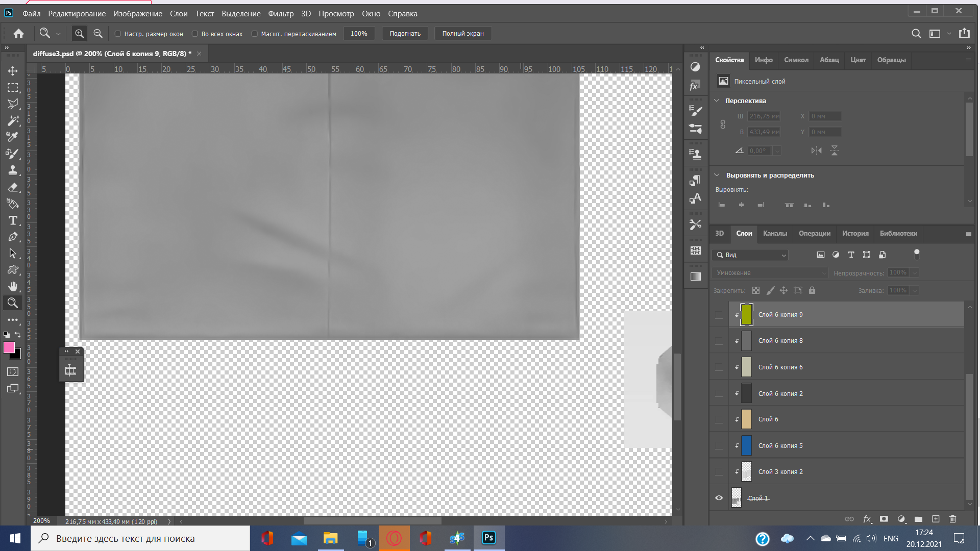Collapse the Перспектива section
Viewport: 980px width, 551px height.
[x=717, y=101]
